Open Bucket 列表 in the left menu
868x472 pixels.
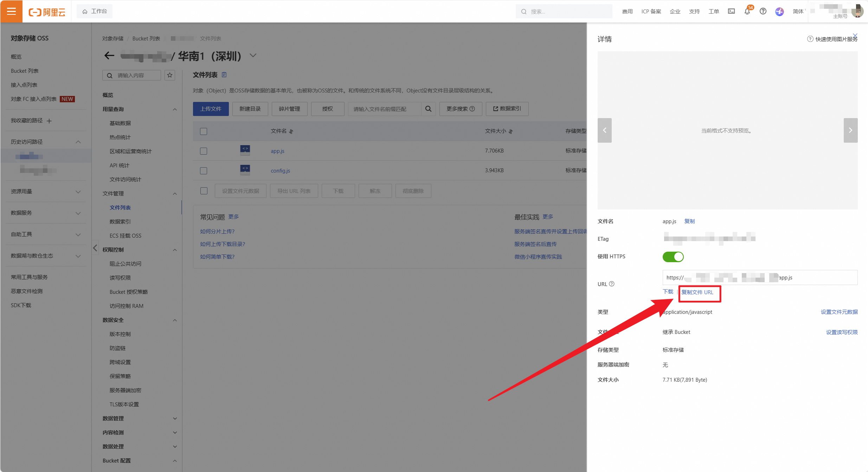coord(25,71)
